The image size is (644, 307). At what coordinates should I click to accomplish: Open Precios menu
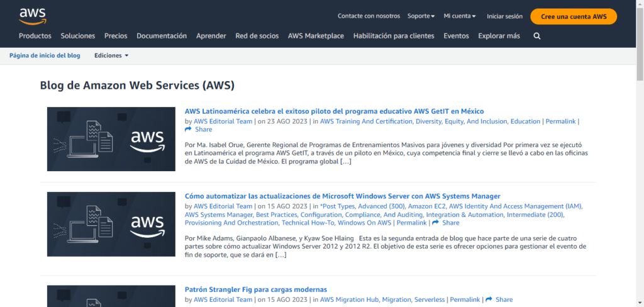pos(116,36)
